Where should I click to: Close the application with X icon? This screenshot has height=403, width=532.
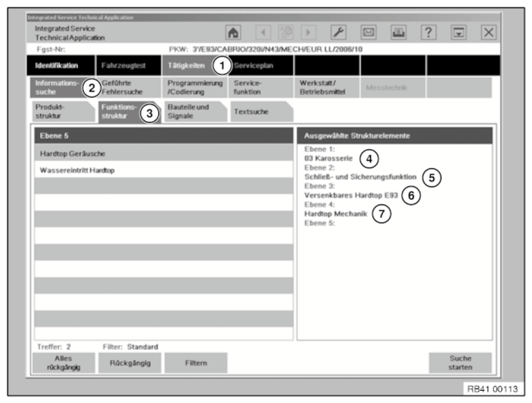(488, 32)
